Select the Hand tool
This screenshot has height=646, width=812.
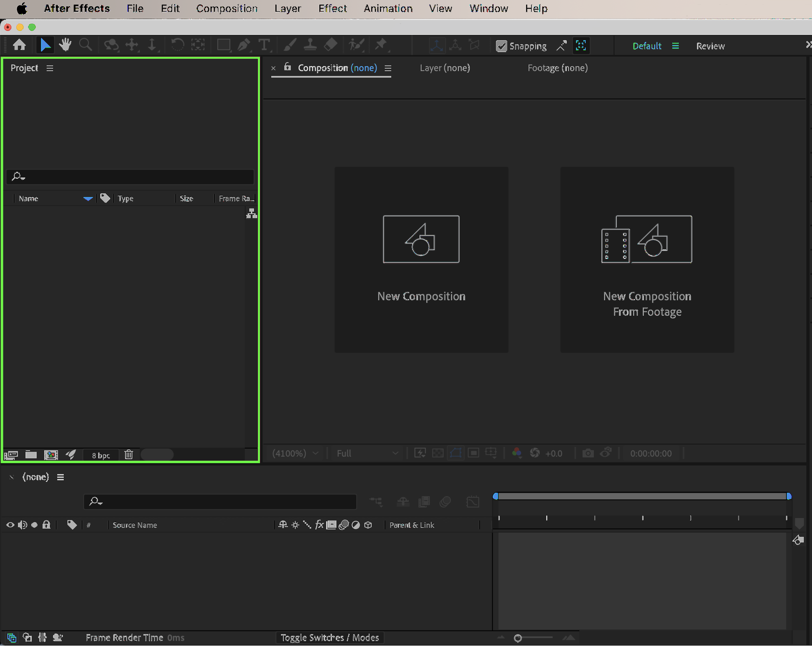coord(65,45)
